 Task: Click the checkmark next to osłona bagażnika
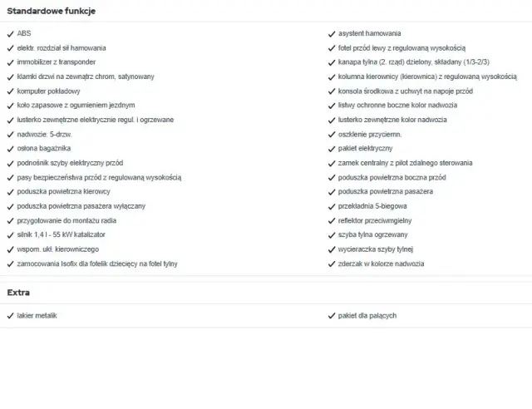10,149
